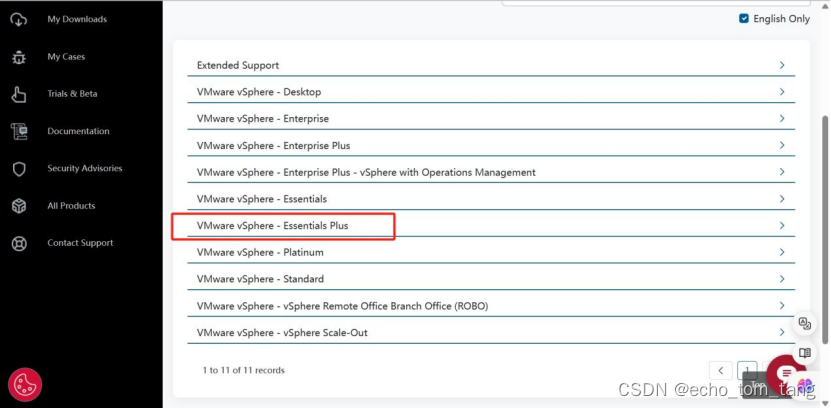The image size is (831, 409).
Task: Select VMware vSphere - Desktop
Action: click(259, 92)
